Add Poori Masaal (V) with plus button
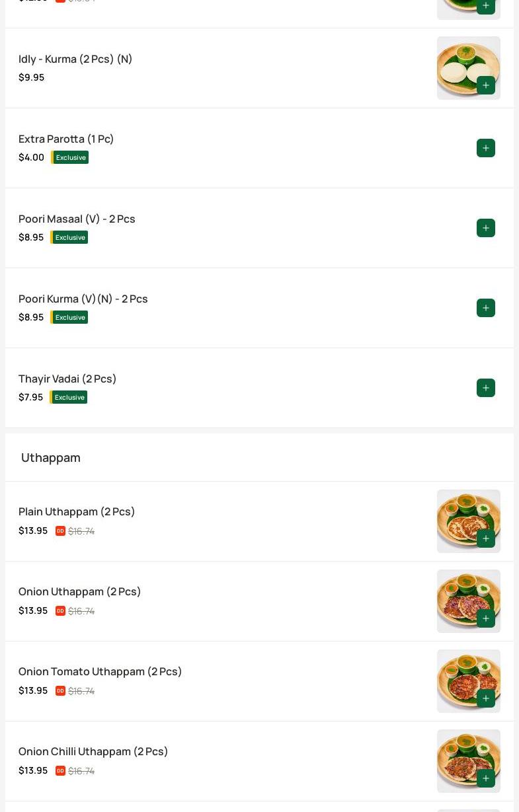The height and width of the screenshot is (812, 519). (486, 228)
